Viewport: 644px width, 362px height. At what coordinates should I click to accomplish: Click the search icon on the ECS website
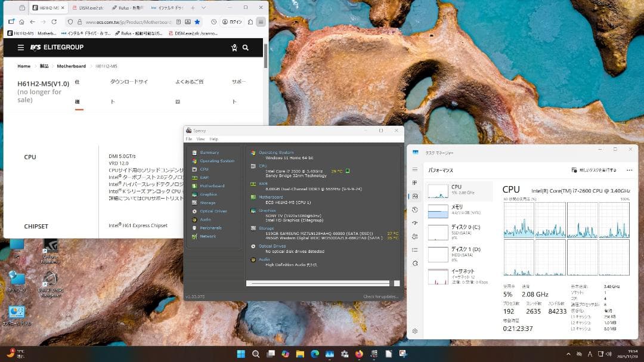click(x=246, y=48)
